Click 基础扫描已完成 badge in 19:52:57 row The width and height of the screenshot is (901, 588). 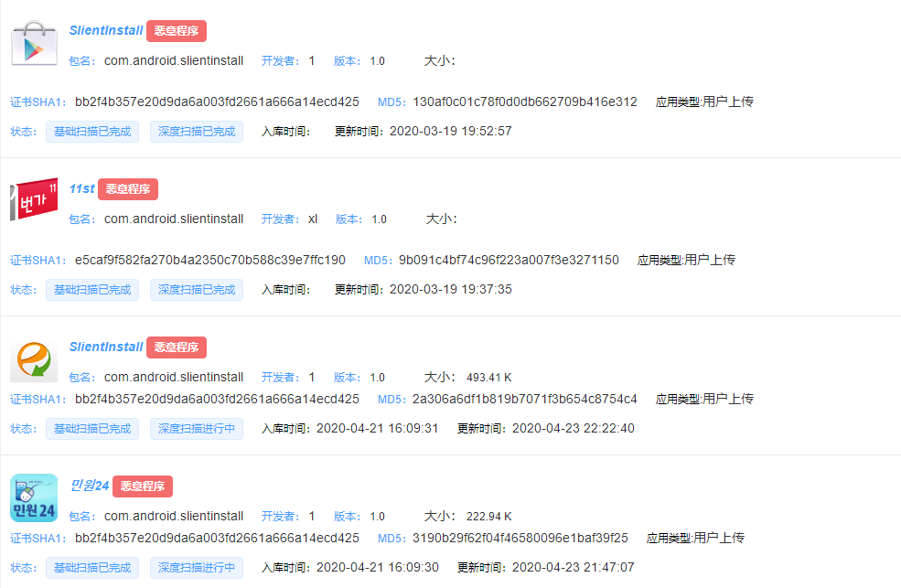pos(92,132)
